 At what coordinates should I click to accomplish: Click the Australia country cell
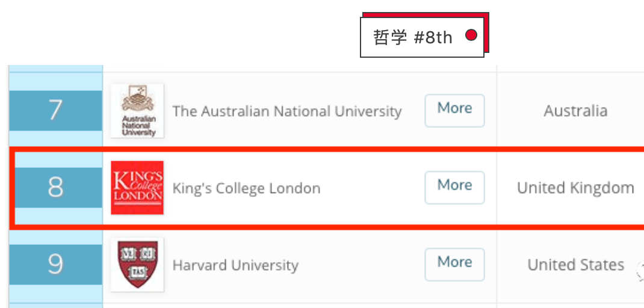(575, 111)
